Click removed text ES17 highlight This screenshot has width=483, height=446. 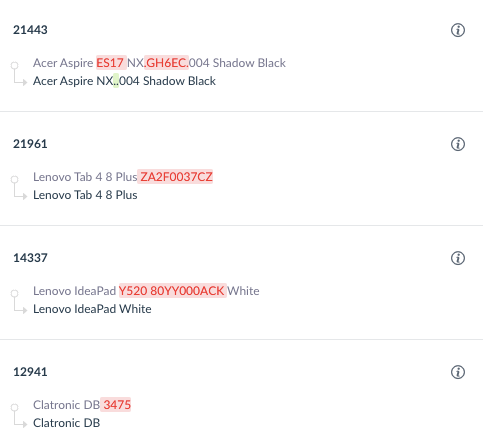(111, 63)
